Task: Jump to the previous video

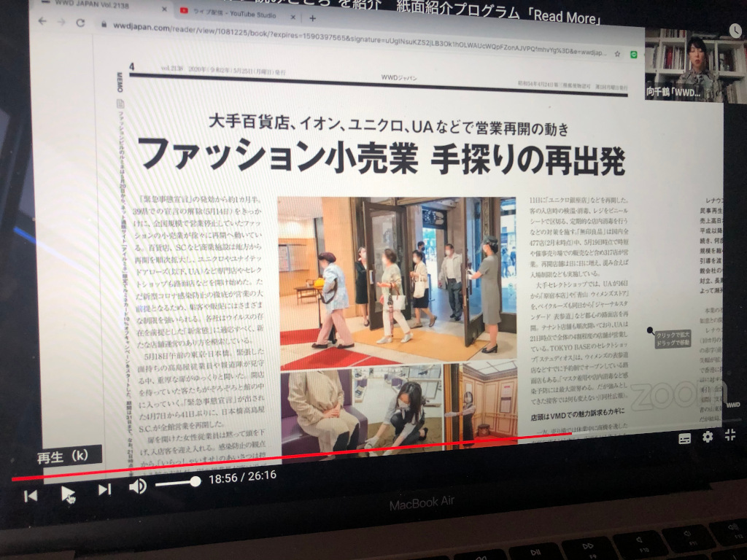Action: [31, 496]
